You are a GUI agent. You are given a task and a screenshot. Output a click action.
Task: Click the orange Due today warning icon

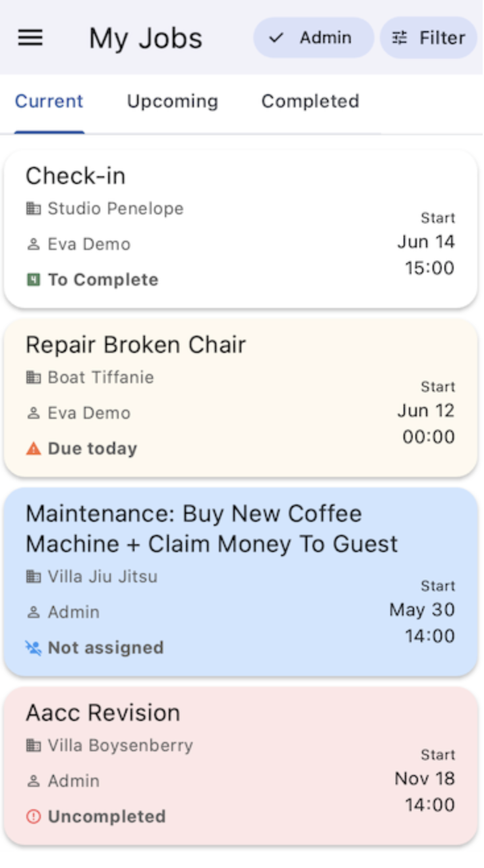[x=33, y=449]
